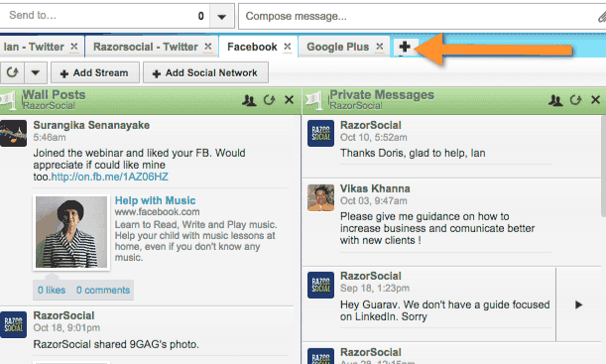Screen dimensions: 606x364
Task: Open the Help with Music link title
Action: pyautogui.click(x=155, y=200)
